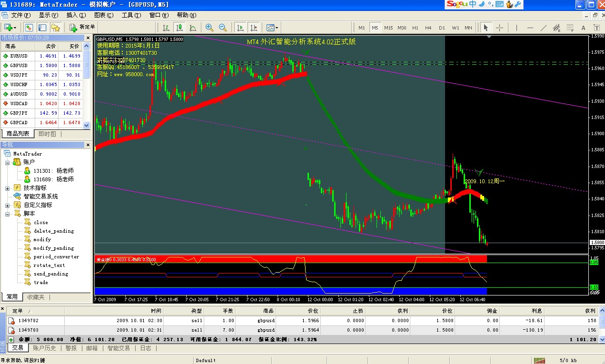The width and height of the screenshot is (605, 364).
Task: Select W1 timeframe
Action: tap(456, 28)
